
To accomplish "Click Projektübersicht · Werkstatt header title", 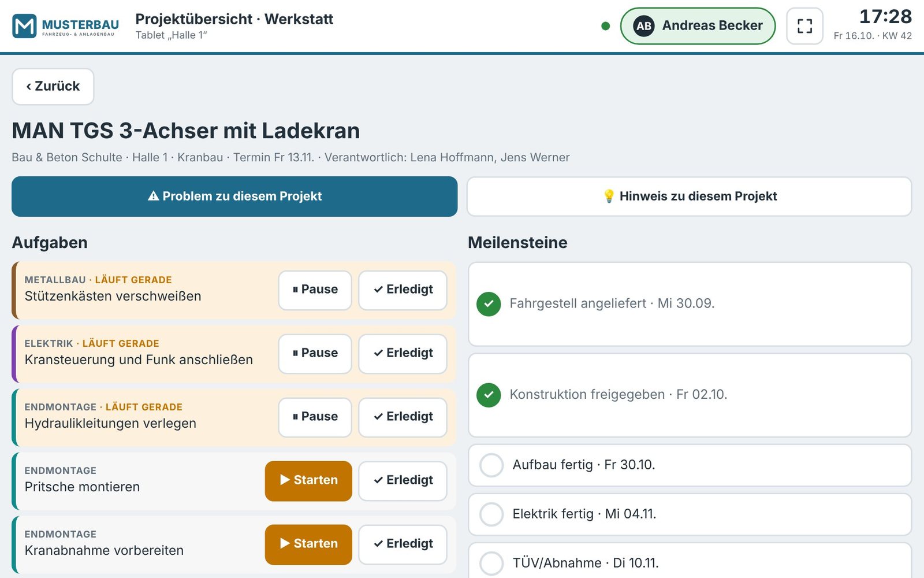I will point(234,19).
